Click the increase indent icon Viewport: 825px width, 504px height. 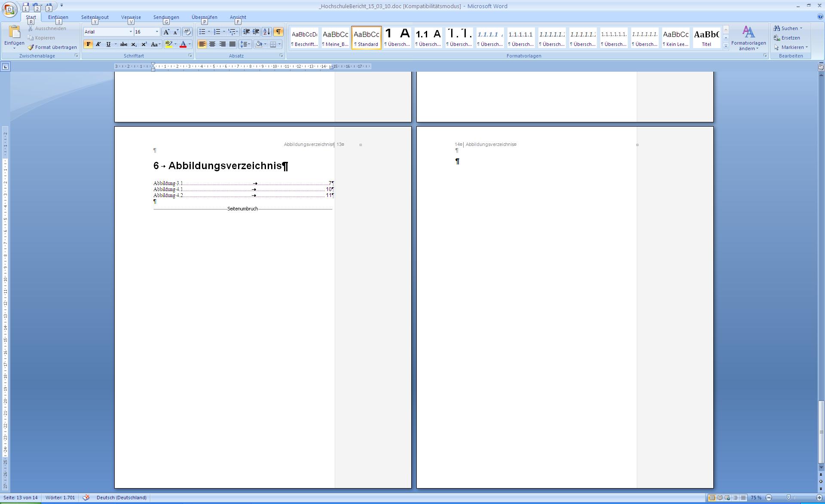pos(256,32)
